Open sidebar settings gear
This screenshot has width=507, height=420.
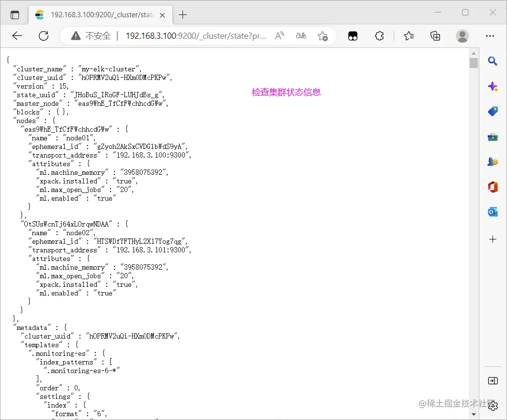(493, 406)
